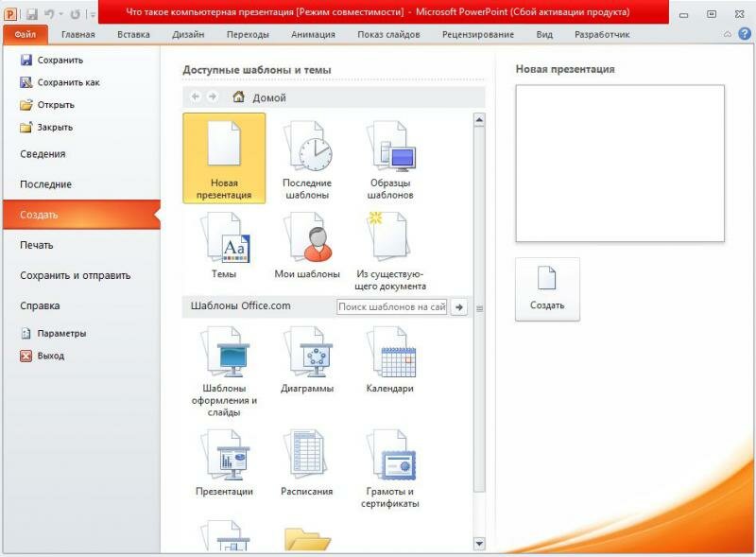The image size is (756, 557).
Task: Open Шаблоны оформления и слайды category
Action: pyautogui.click(x=224, y=372)
